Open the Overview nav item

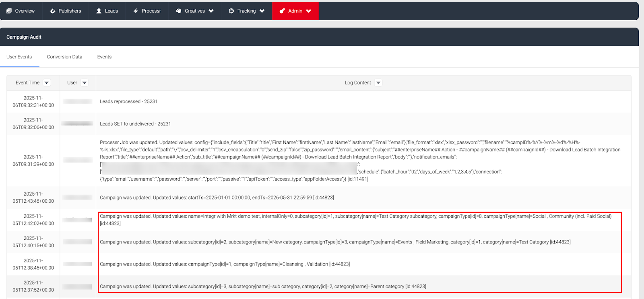click(x=21, y=11)
